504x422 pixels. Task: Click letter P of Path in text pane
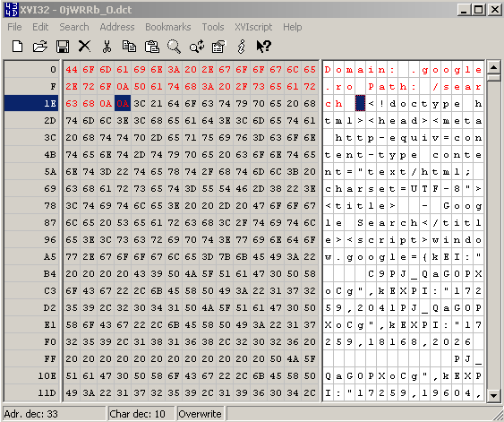[x=371, y=87]
